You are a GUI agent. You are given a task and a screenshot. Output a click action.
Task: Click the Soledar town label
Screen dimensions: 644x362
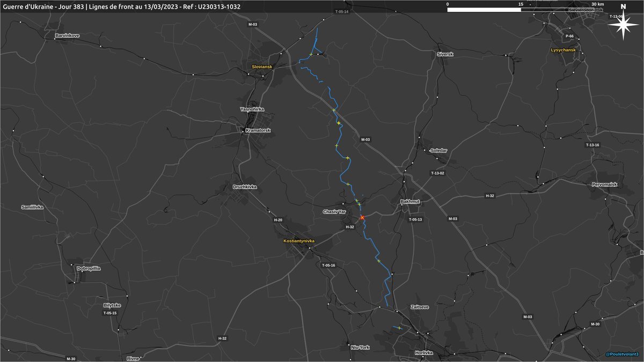coord(438,150)
